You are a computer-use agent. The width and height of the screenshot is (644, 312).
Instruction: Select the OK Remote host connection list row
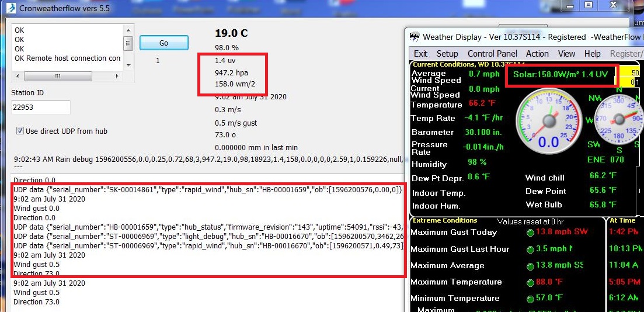68,58
